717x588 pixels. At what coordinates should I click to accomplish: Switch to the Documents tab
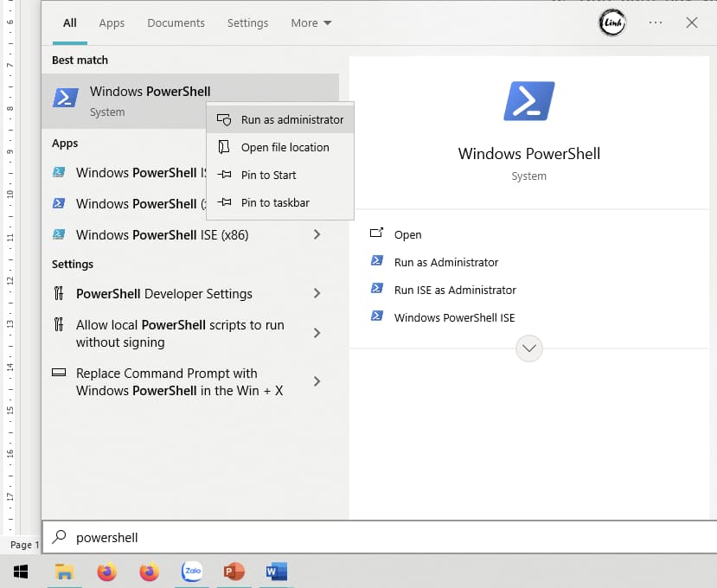(176, 23)
